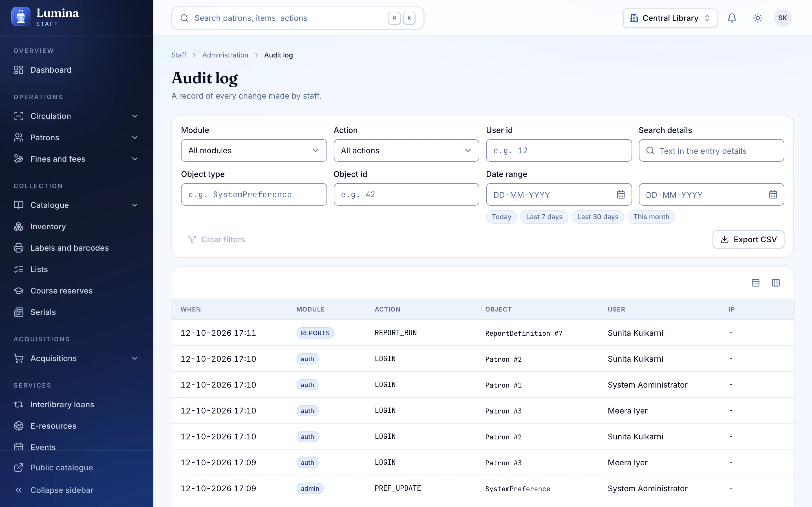This screenshot has height=507, width=812.
Task: Open the start date calendar picker icon
Action: pyautogui.click(x=620, y=194)
